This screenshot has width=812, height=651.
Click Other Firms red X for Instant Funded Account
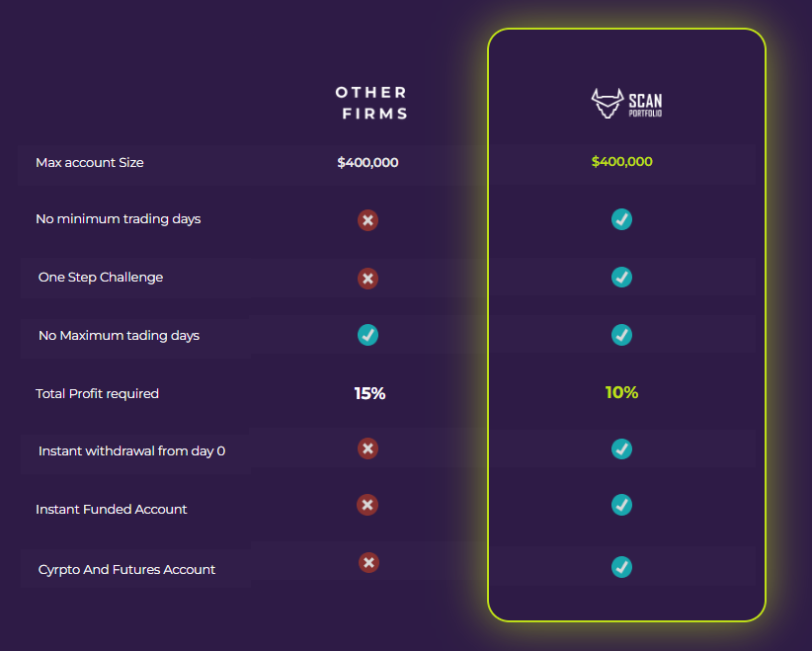[367, 506]
